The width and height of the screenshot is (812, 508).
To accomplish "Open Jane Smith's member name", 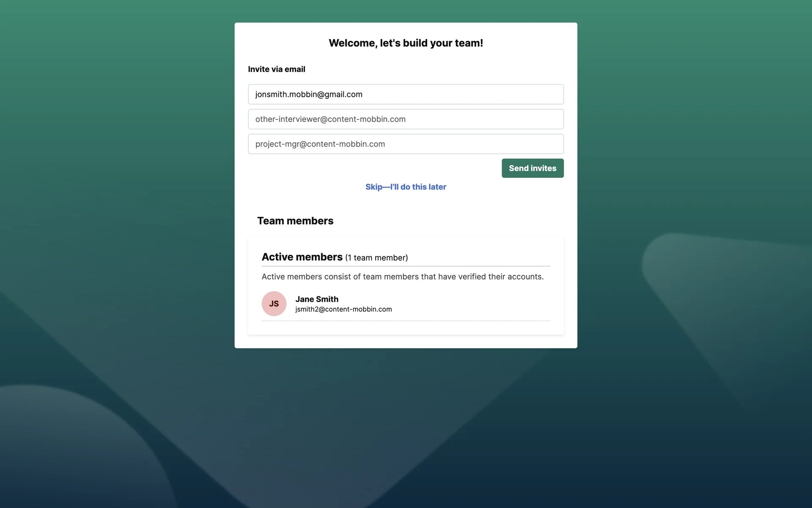I will [317, 299].
